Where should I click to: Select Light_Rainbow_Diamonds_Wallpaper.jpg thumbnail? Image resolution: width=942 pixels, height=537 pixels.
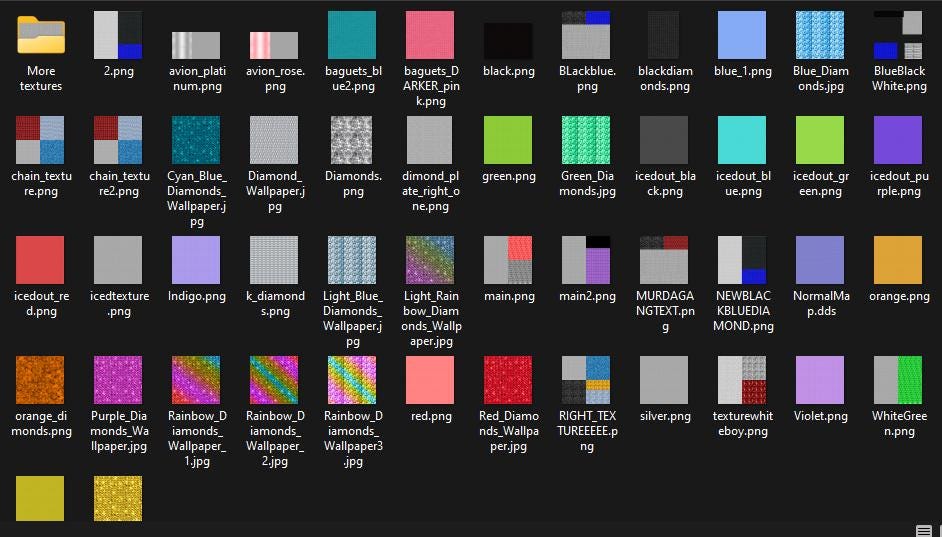pyautogui.click(x=430, y=260)
